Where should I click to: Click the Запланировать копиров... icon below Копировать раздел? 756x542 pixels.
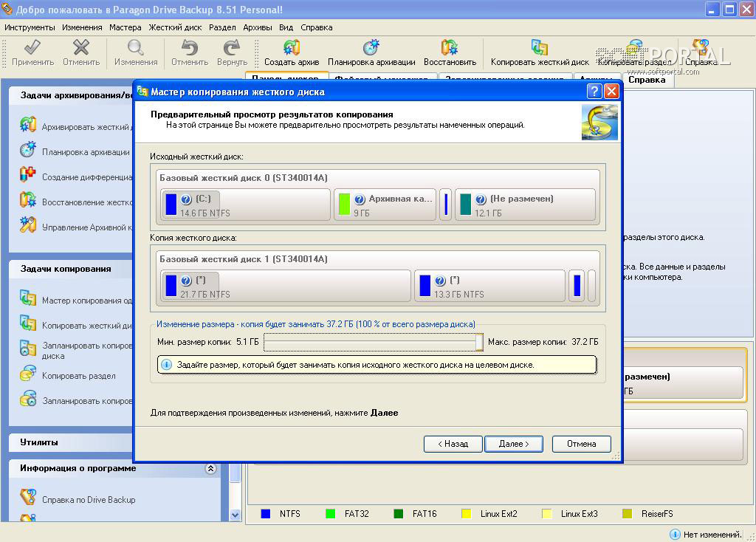tap(28, 398)
